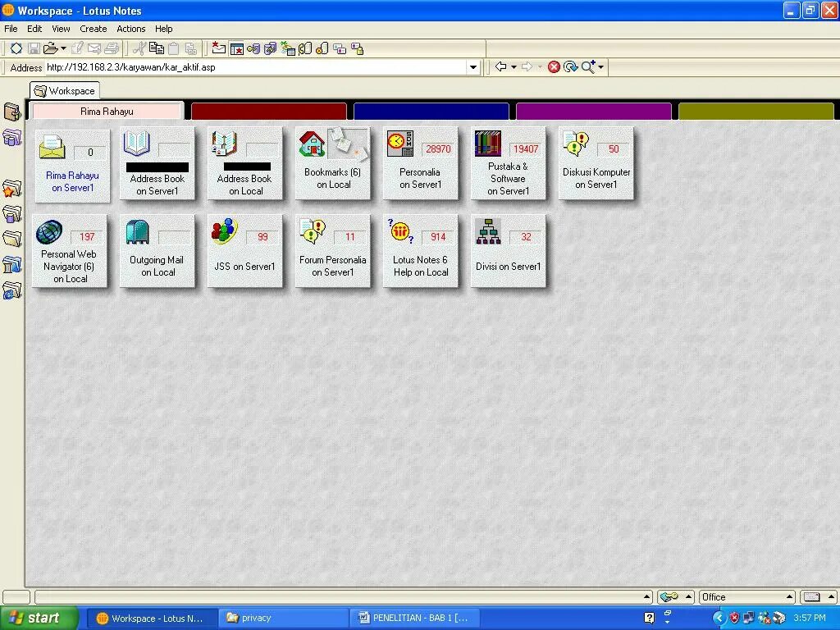The width and height of the screenshot is (840, 630).
Task: Open the Address field dropdown list
Action: [x=474, y=66]
